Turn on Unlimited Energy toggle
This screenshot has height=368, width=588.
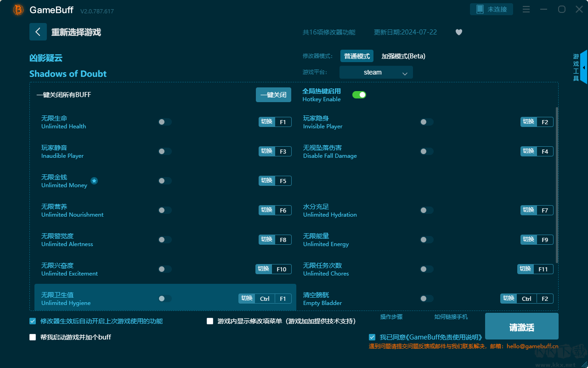tap(427, 240)
